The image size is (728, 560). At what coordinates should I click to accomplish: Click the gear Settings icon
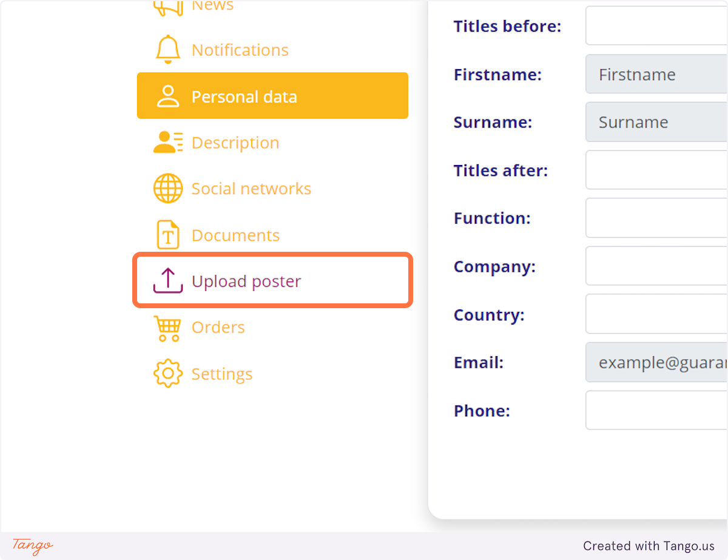[168, 374]
